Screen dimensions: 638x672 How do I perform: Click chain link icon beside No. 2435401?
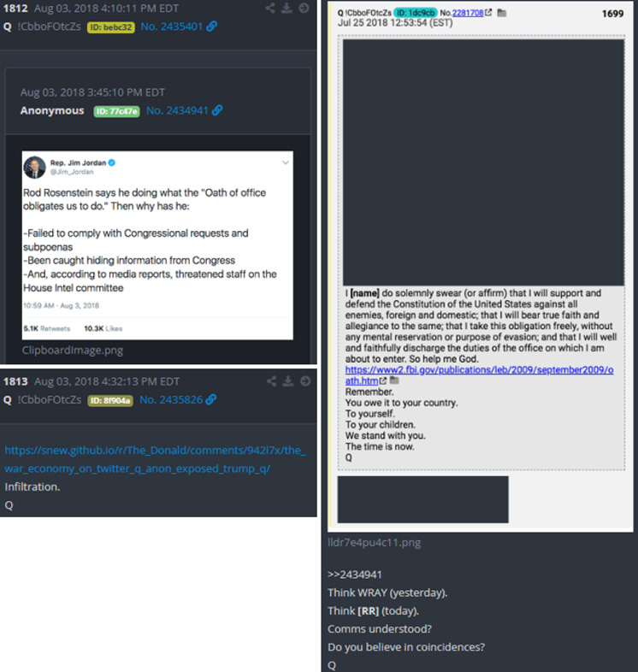pyautogui.click(x=212, y=27)
